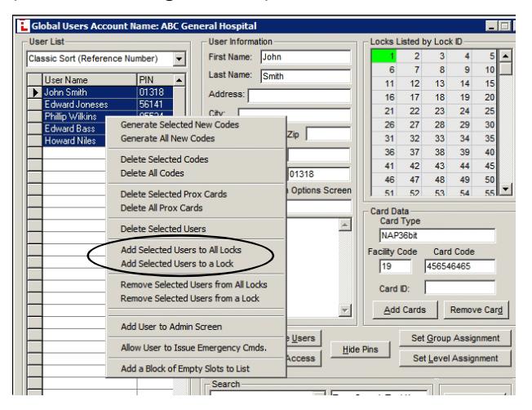Click Set Level Assignment button
The width and height of the screenshot is (532, 410).
pos(455,358)
